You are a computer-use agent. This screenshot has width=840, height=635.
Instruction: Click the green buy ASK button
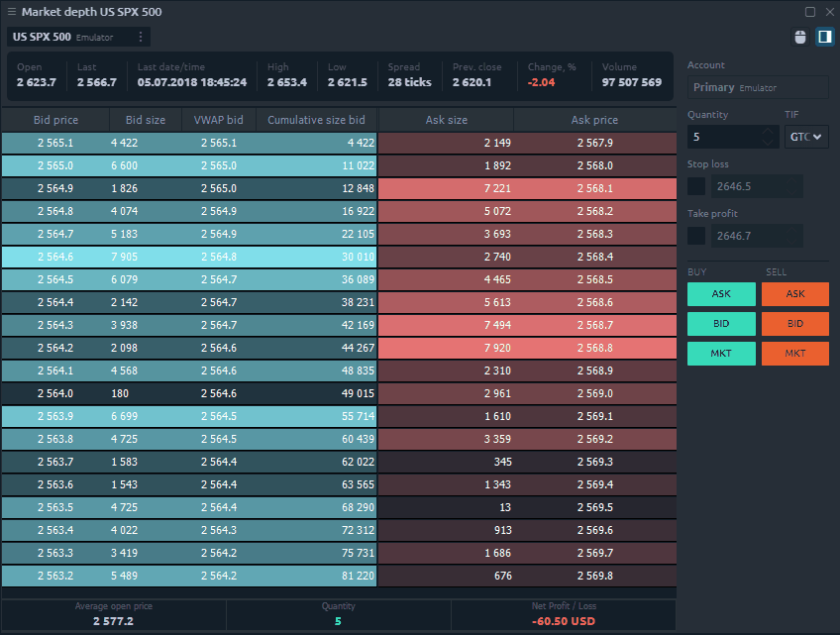pos(721,294)
